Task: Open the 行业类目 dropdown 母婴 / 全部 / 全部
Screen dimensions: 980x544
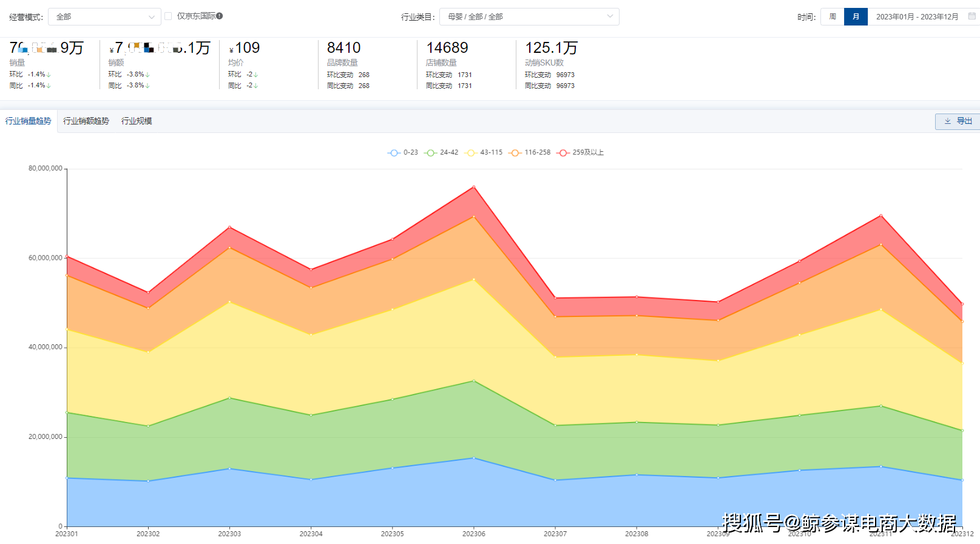Action: coord(529,16)
